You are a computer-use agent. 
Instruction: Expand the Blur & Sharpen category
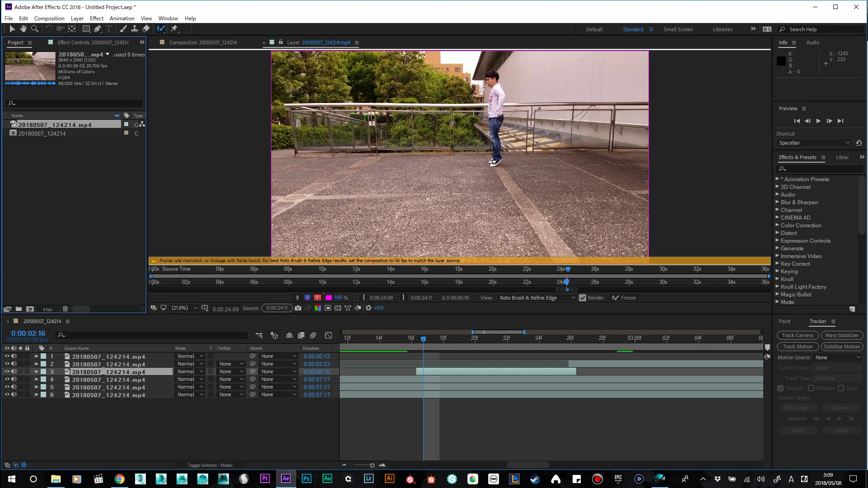pyautogui.click(x=777, y=202)
